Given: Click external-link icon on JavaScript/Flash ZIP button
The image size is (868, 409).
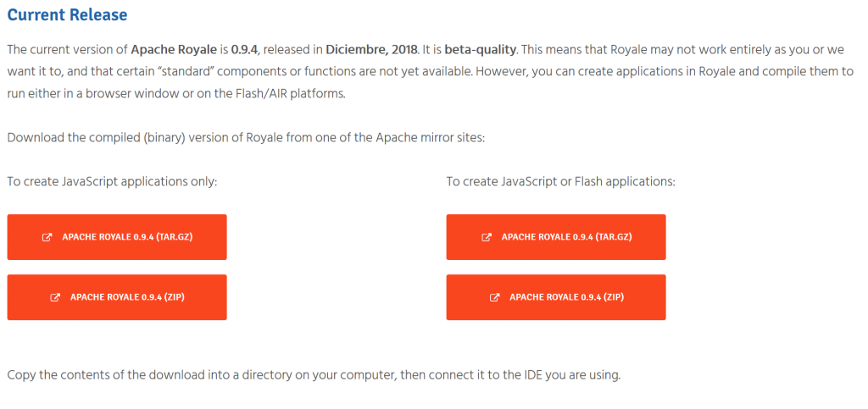Looking at the screenshot, I should (x=495, y=297).
